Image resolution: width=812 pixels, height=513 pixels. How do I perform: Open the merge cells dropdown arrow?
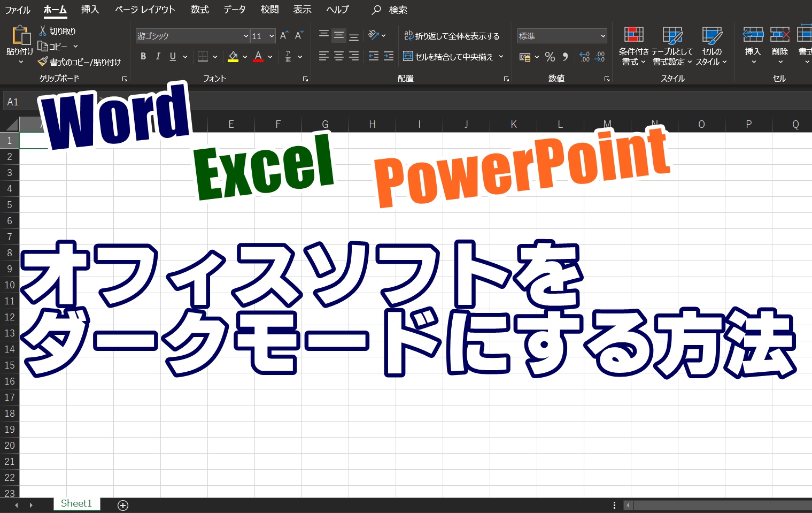tap(501, 56)
